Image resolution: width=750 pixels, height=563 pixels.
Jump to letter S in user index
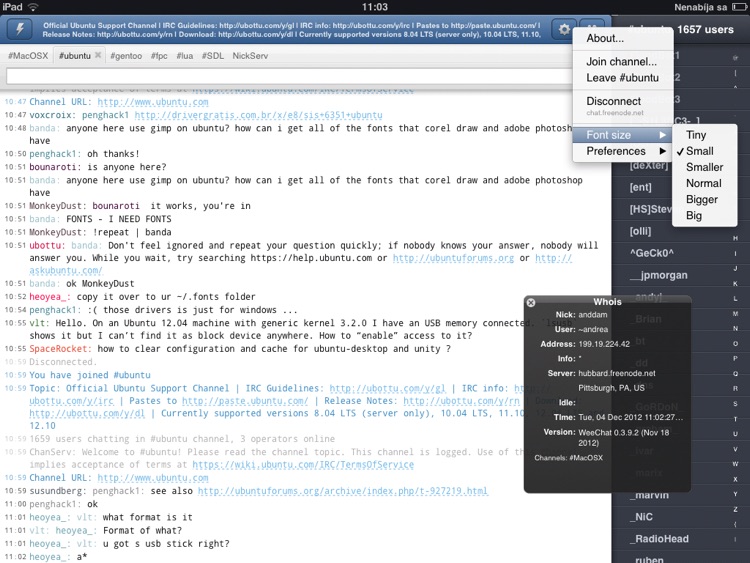[735, 404]
